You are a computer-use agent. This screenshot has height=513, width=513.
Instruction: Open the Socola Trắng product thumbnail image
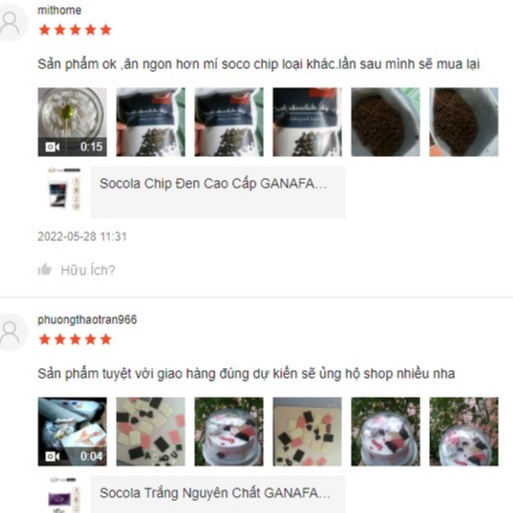point(64,495)
